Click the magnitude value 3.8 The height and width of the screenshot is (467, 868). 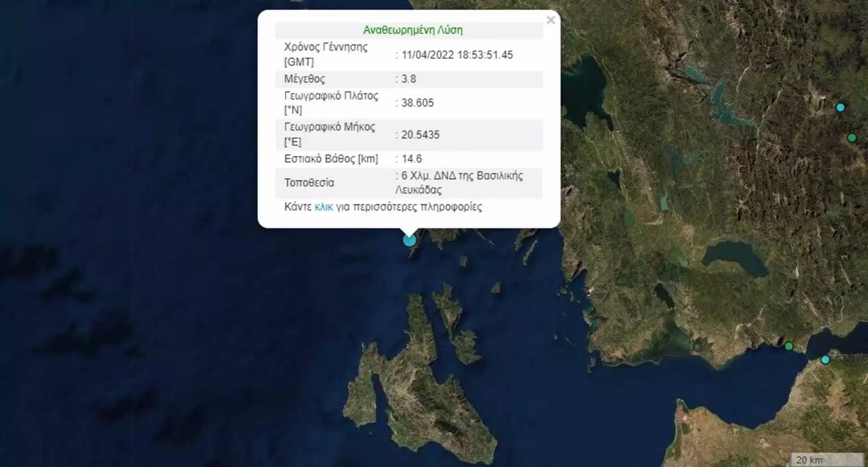click(x=409, y=79)
